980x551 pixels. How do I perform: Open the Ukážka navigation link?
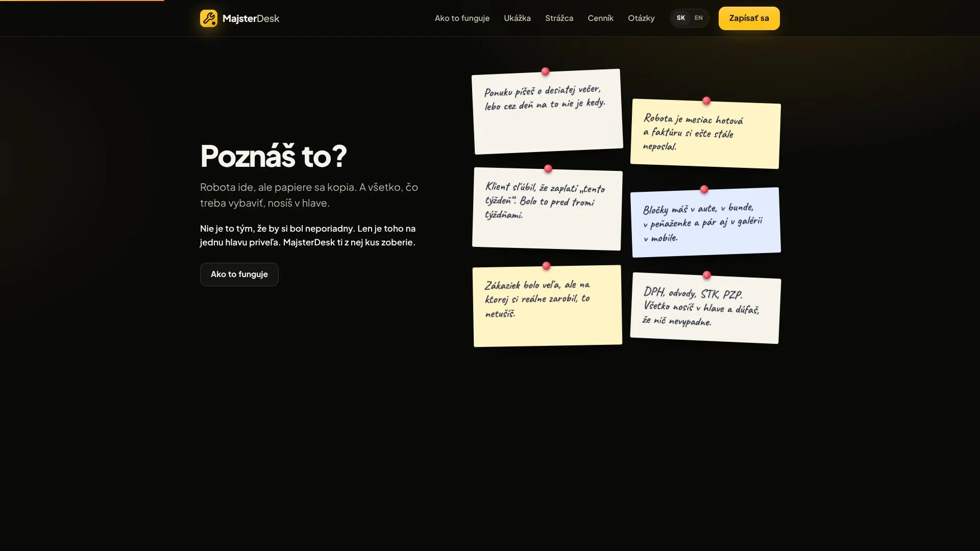tap(517, 18)
